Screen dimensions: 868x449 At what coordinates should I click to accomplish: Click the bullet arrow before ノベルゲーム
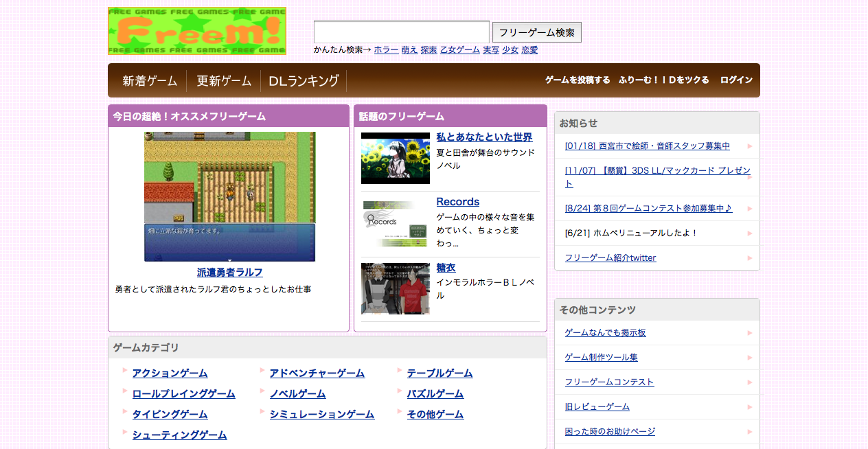click(262, 391)
